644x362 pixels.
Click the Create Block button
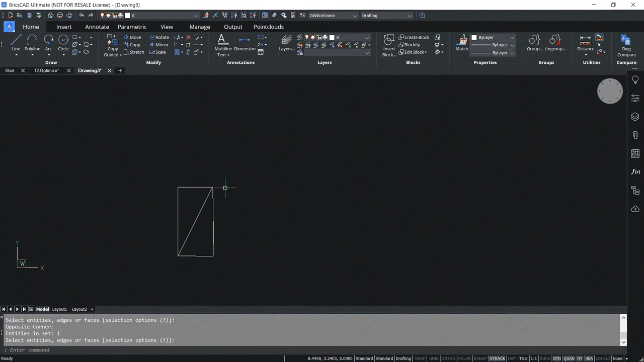point(414,37)
